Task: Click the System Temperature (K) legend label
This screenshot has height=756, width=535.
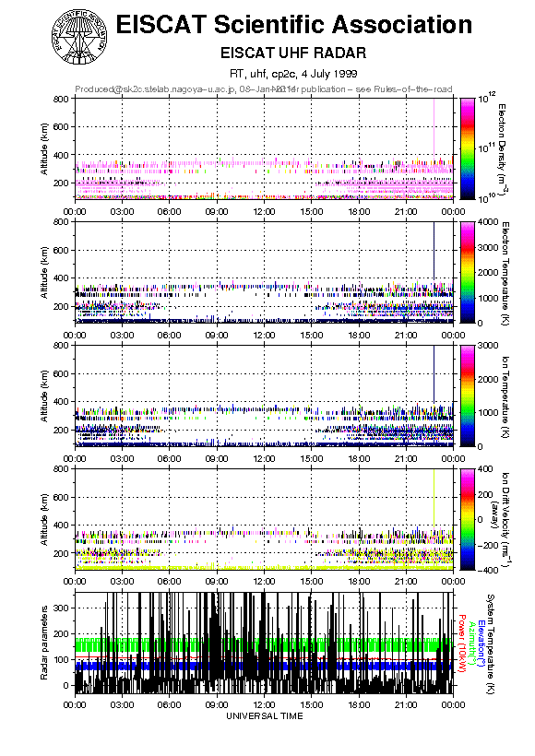Action: (490, 644)
